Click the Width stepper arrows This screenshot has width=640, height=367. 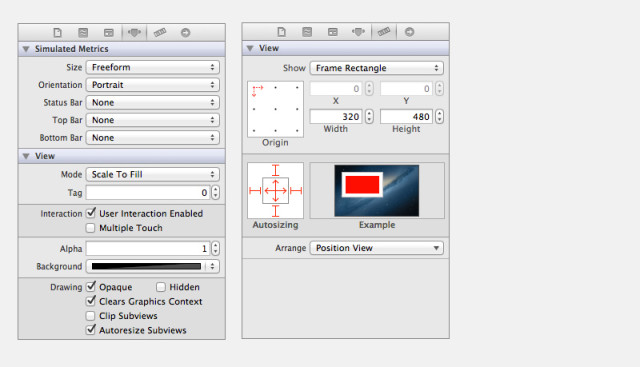click(x=369, y=117)
